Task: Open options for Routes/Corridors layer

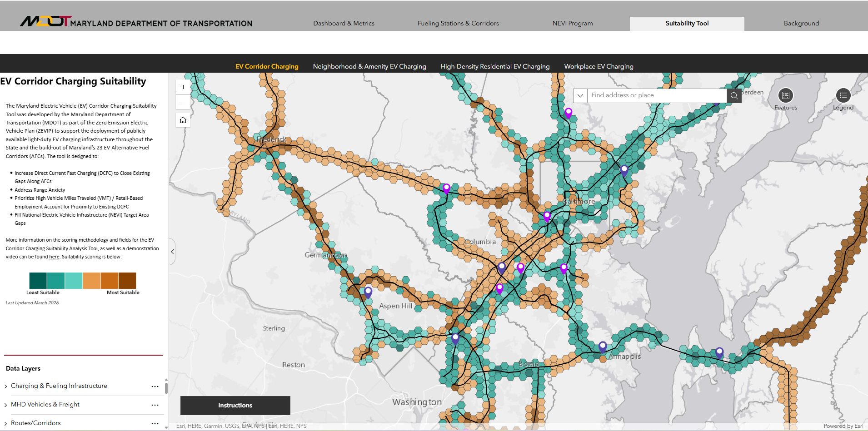Action: pyautogui.click(x=155, y=423)
